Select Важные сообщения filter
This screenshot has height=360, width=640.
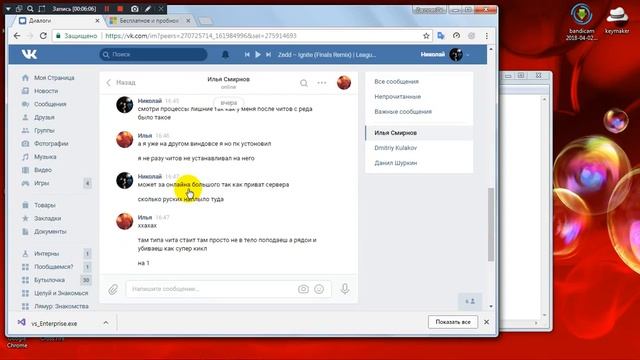(403, 112)
